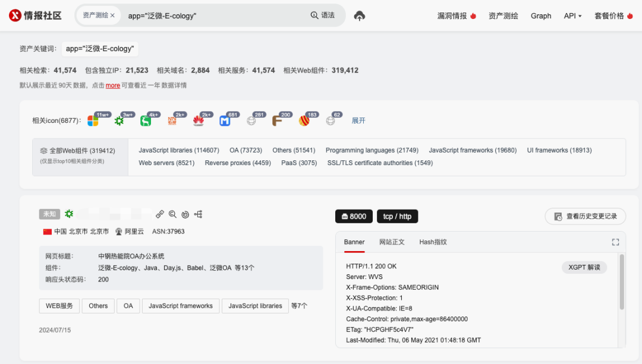Click the 2024/07/15 date text
Screen dimensions: 642x364
[x=55, y=330]
